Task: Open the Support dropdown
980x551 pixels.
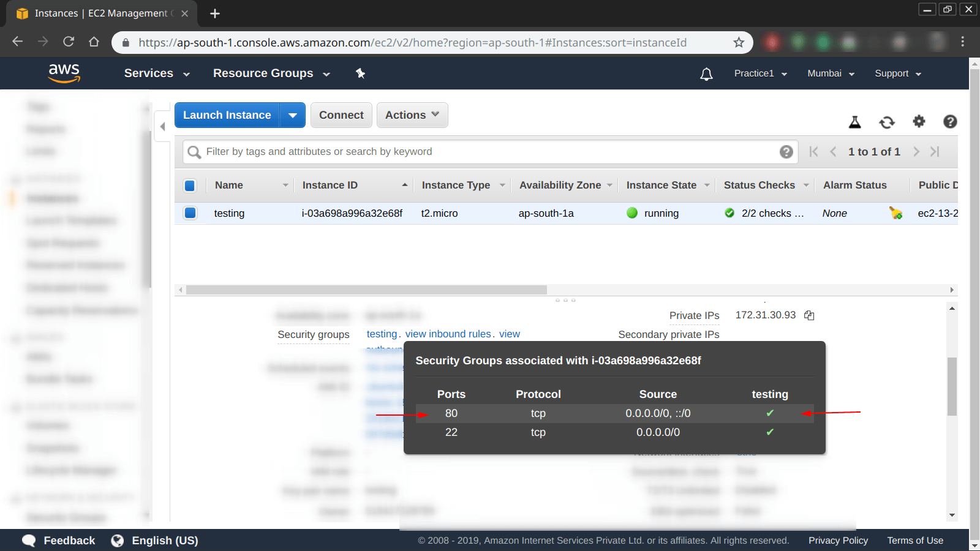Action: tap(898, 73)
